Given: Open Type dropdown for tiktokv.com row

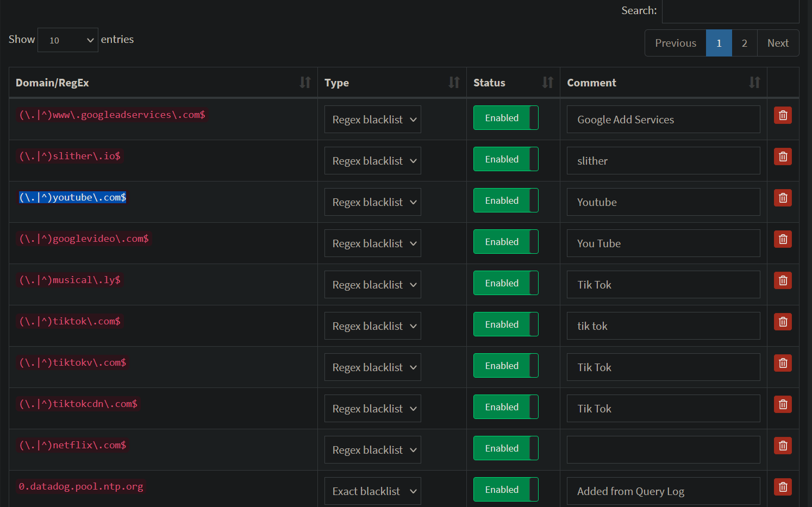Looking at the screenshot, I should click(x=373, y=367).
